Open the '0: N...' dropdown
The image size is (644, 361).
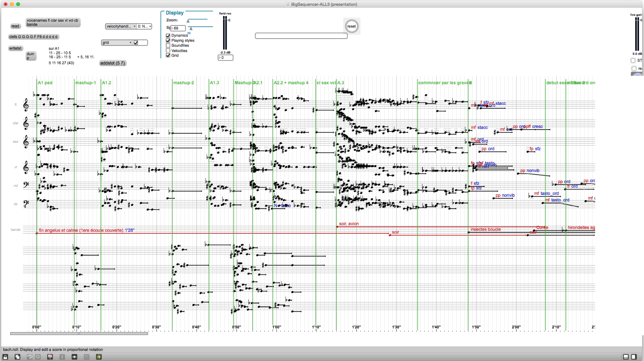pos(145,26)
